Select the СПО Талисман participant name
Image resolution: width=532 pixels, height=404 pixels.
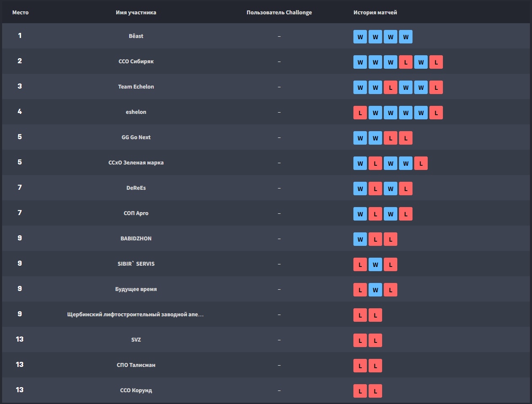[136, 365]
